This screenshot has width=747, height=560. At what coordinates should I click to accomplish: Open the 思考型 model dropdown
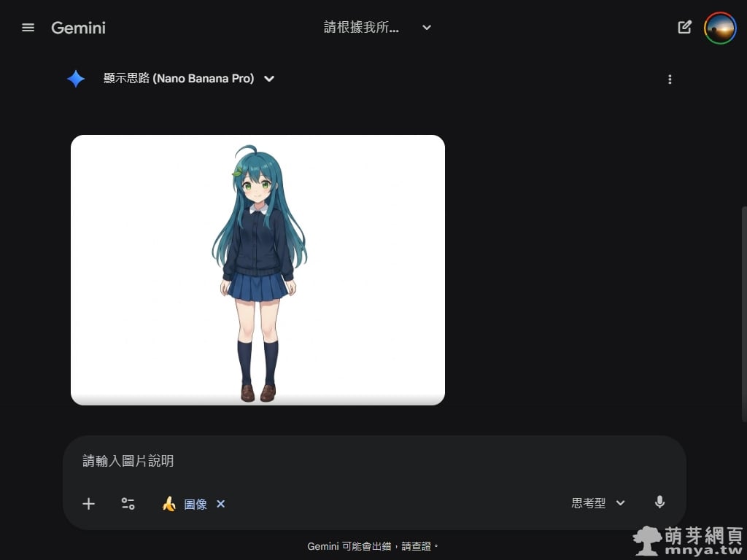598,503
